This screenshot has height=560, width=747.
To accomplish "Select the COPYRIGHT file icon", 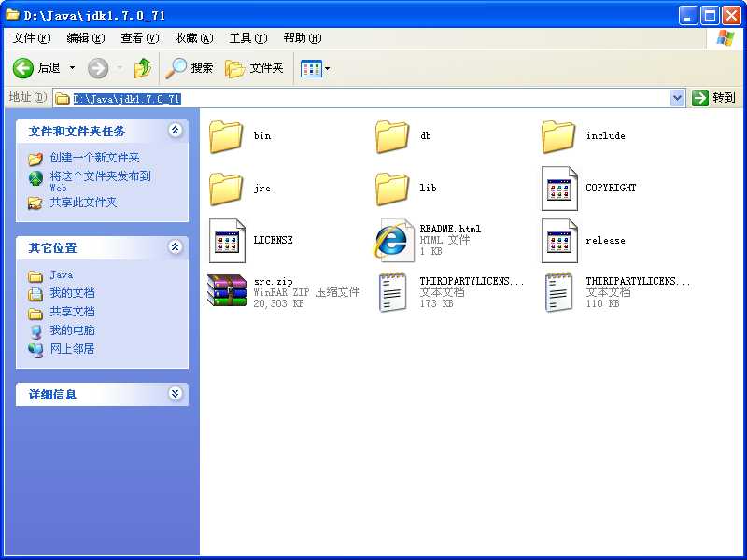I will coord(559,189).
